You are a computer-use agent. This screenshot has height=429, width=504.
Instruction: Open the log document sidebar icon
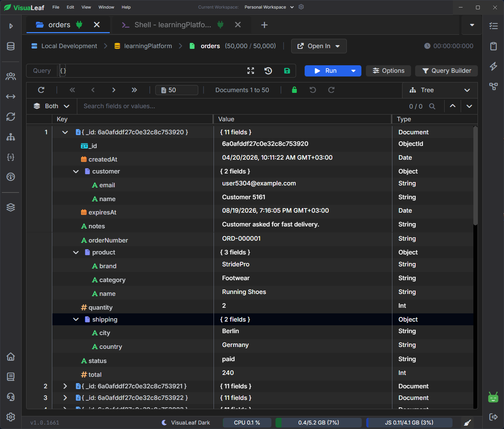tap(11, 377)
